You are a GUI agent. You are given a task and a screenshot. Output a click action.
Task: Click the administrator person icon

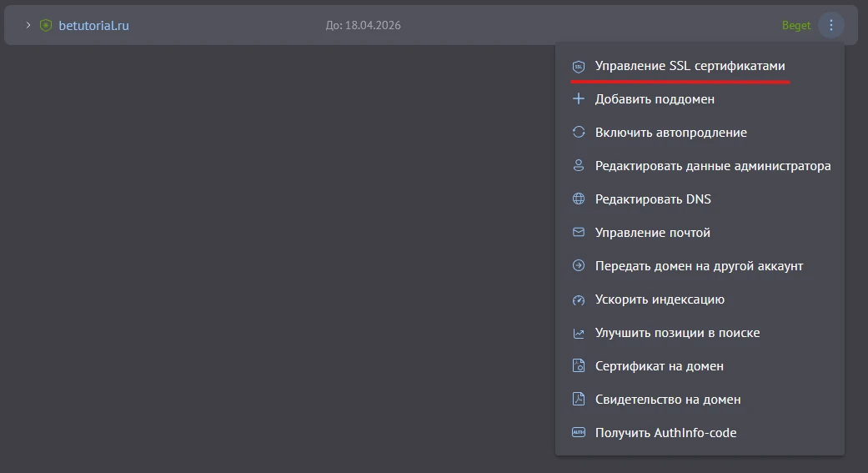coord(579,166)
